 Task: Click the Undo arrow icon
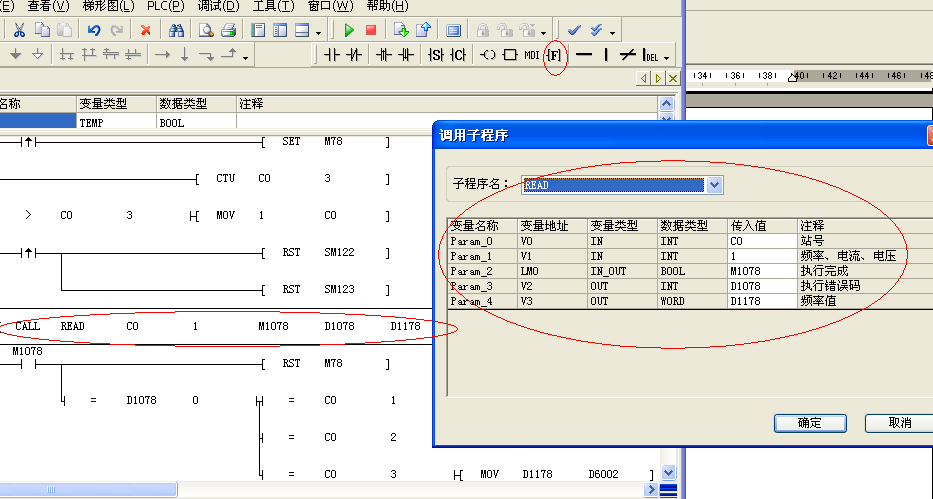[x=94, y=30]
